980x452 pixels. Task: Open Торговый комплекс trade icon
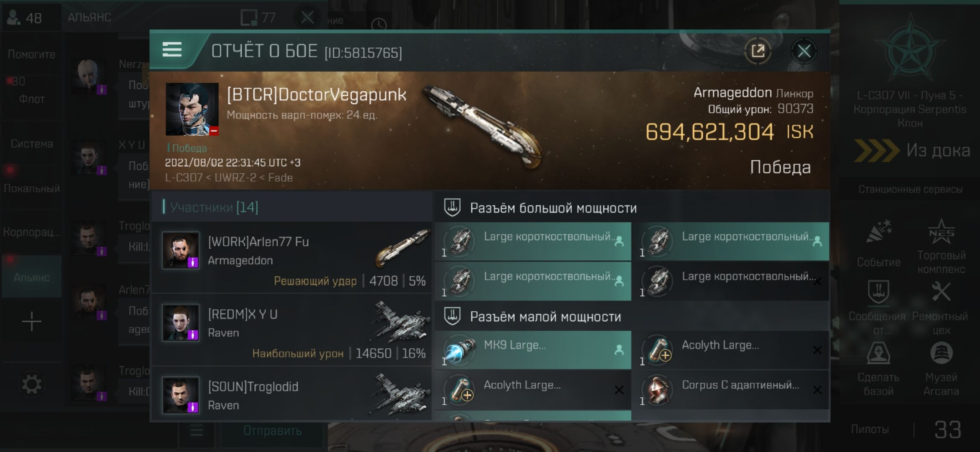[941, 247]
